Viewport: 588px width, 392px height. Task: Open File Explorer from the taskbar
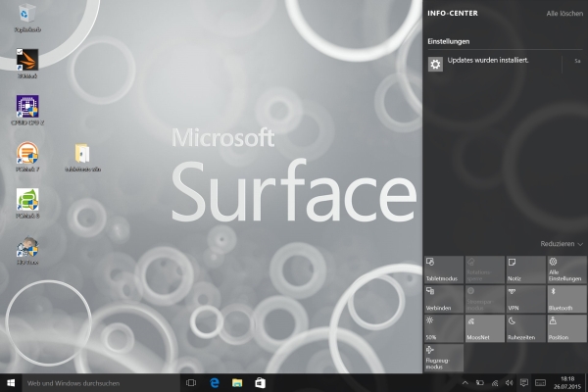[237, 382]
